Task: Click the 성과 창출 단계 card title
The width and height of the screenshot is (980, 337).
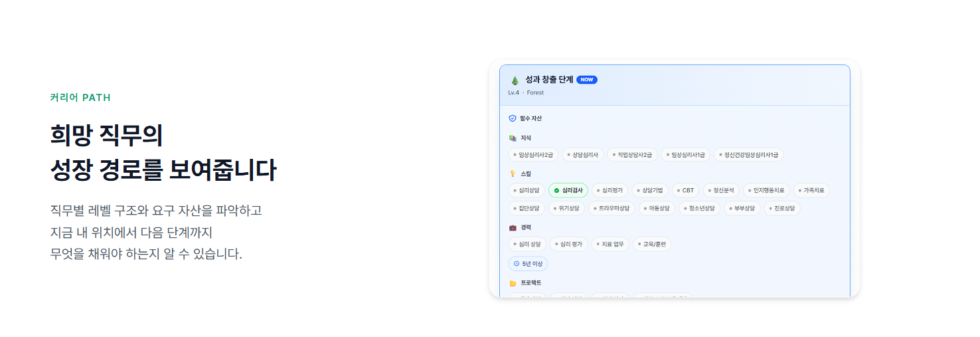Action: pos(549,80)
